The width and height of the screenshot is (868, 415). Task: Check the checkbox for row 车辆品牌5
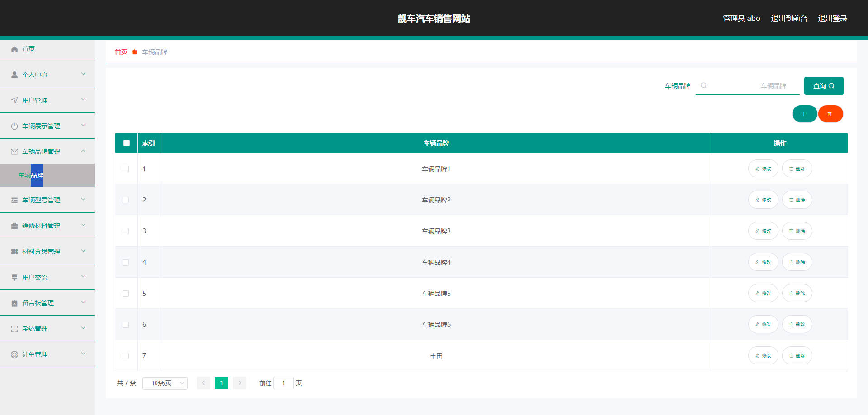tap(126, 294)
